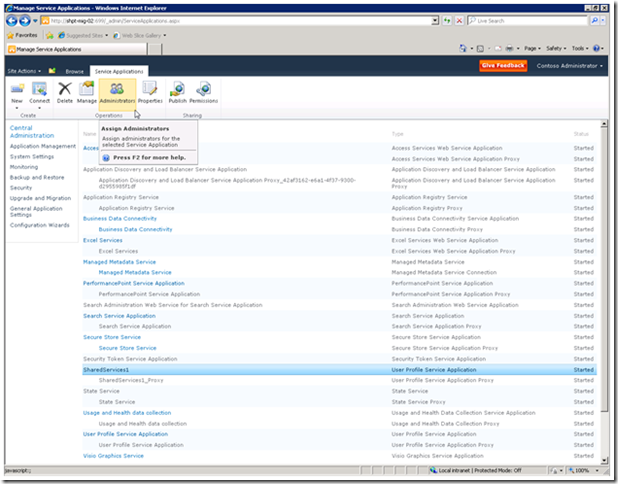Open the Visio Graphics Service link

pos(113,456)
